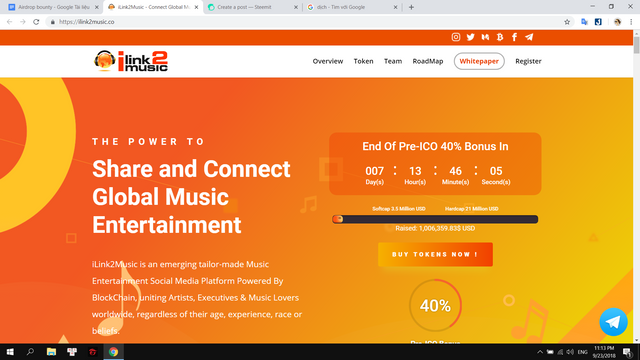The width and height of the screenshot is (640, 360).
Task: Close the iLink2Music tab
Action: pyautogui.click(x=196, y=7)
